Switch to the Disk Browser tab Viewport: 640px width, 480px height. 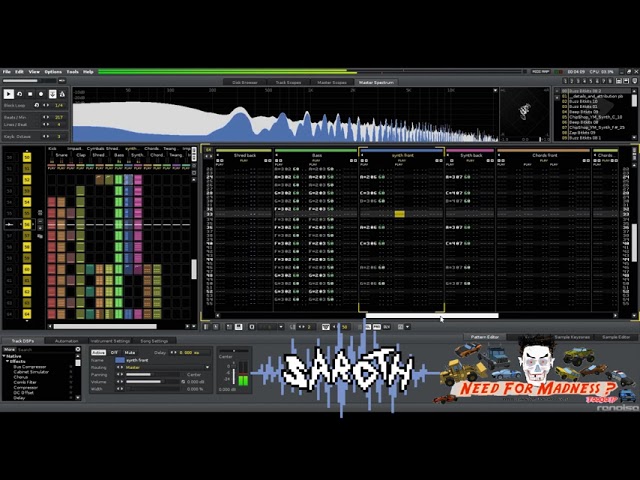244,82
